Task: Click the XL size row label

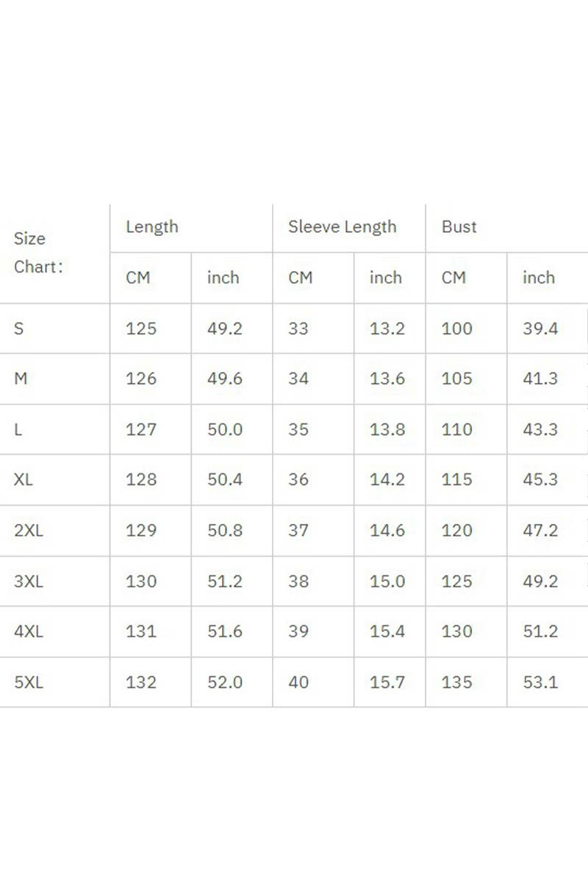Action: pos(24,480)
